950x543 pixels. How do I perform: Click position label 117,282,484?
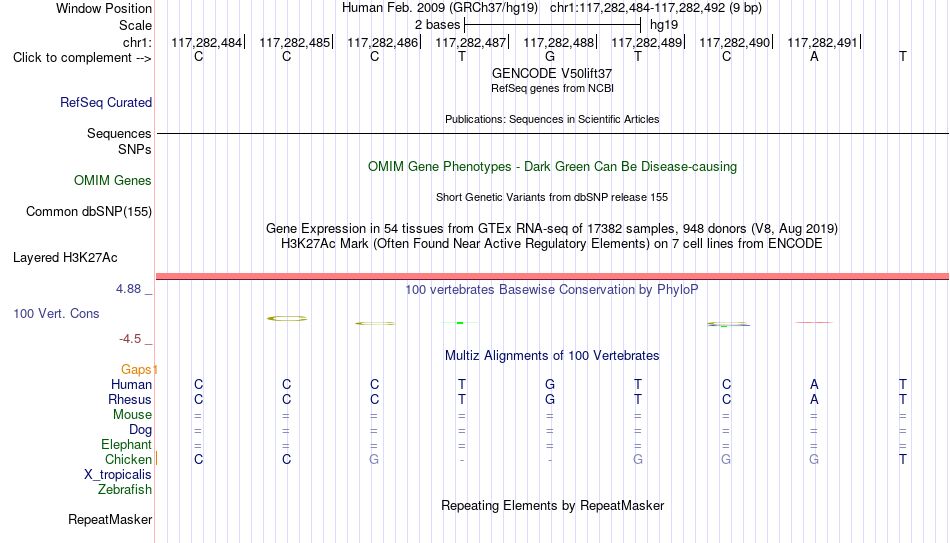tap(207, 42)
